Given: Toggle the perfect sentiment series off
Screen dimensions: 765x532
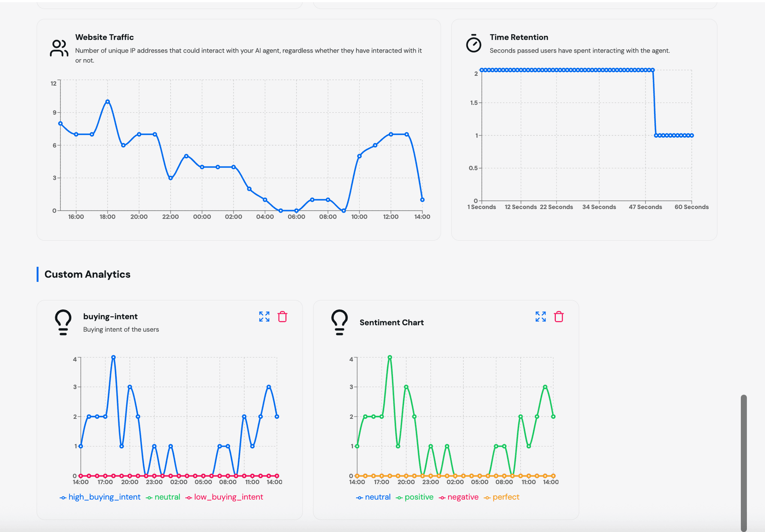Looking at the screenshot, I should tap(506, 497).
